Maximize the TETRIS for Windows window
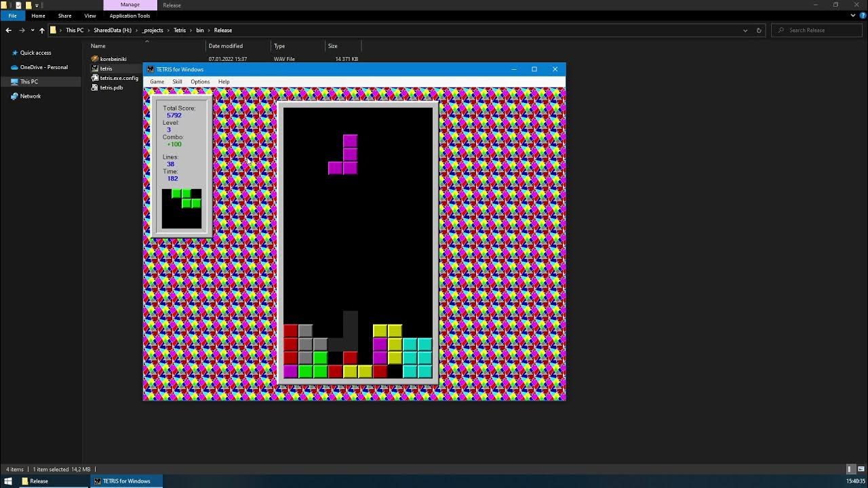 pyautogui.click(x=534, y=69)
